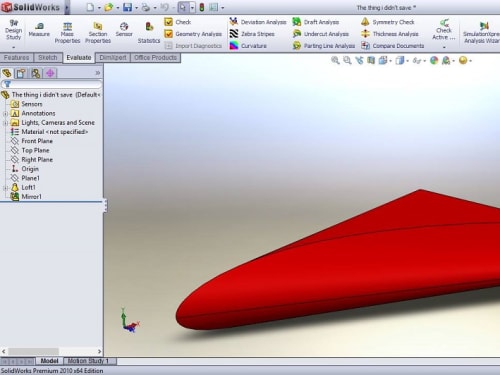The width and height of the screenshot is (500, 375).
Task: Switch to the Office Products tab
Action: pos(155,58)
